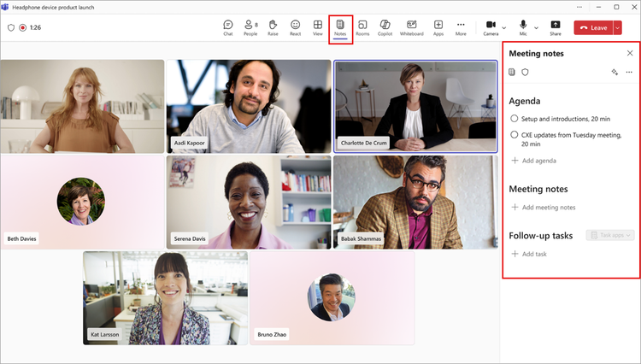The image size is (641, 364).
Task: Click the Teams app icon in title bar
Action: click(5, 7)
